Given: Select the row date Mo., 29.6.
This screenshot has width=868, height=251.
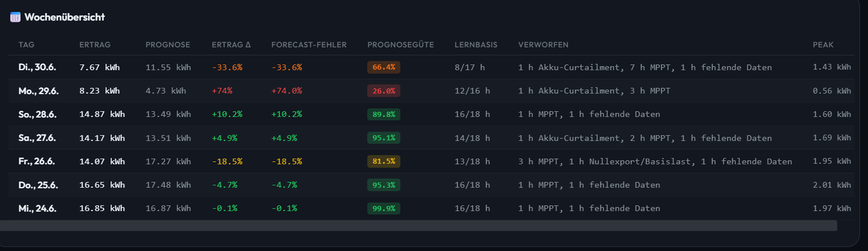Looking at the screenshot, I should (x=38, y=91).
